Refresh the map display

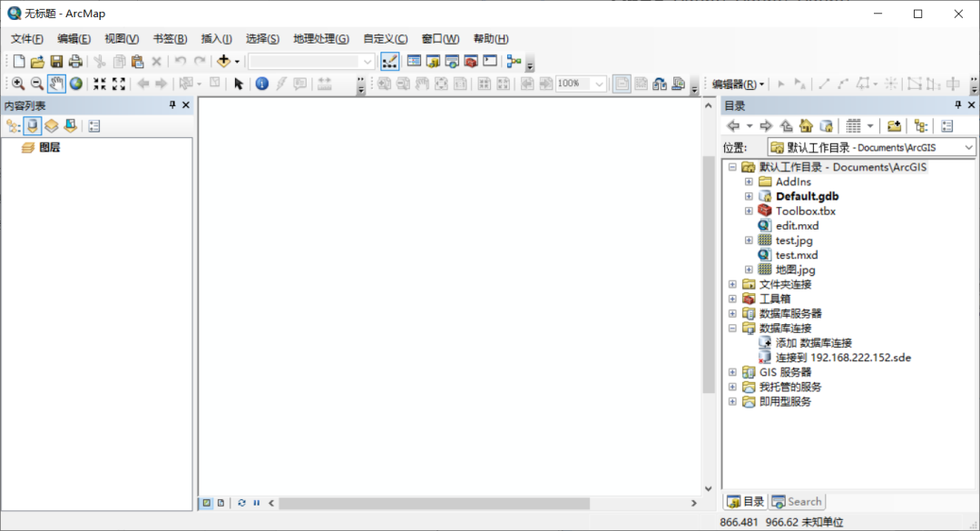(241, 503)
